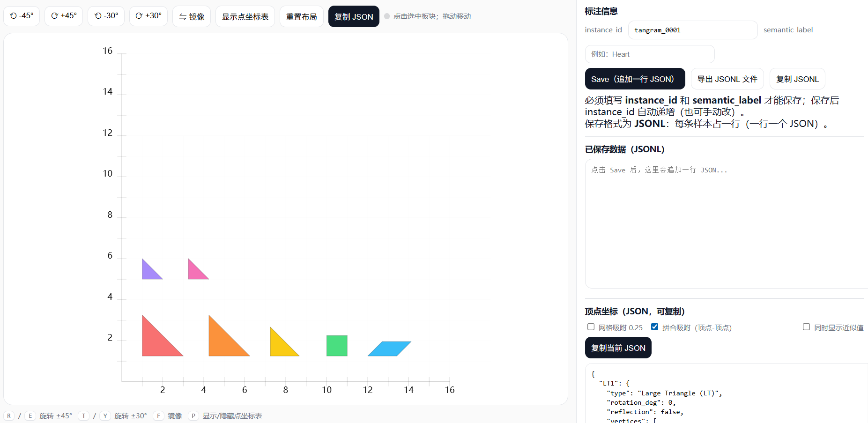Click the "rotation_deg": 0 line in JSON
Image resolution: width=868 pixels, height=423 pixels.
641,402
